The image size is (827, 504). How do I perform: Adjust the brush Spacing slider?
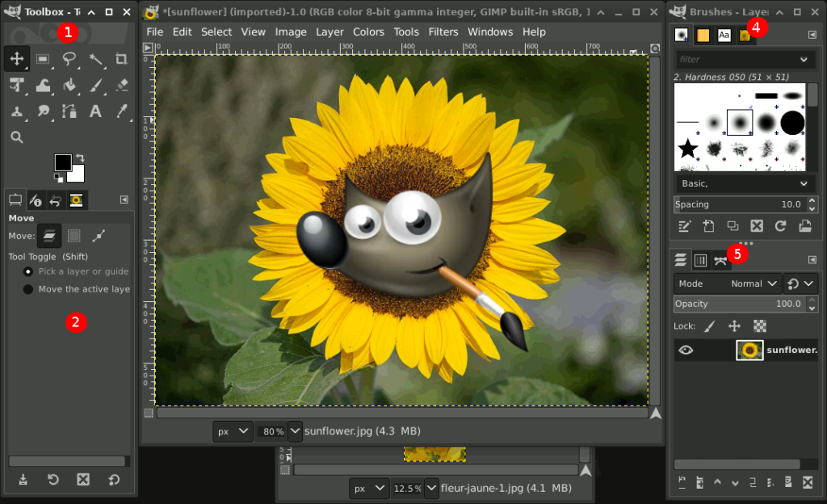pyautogui.click(x=740, y=204)
